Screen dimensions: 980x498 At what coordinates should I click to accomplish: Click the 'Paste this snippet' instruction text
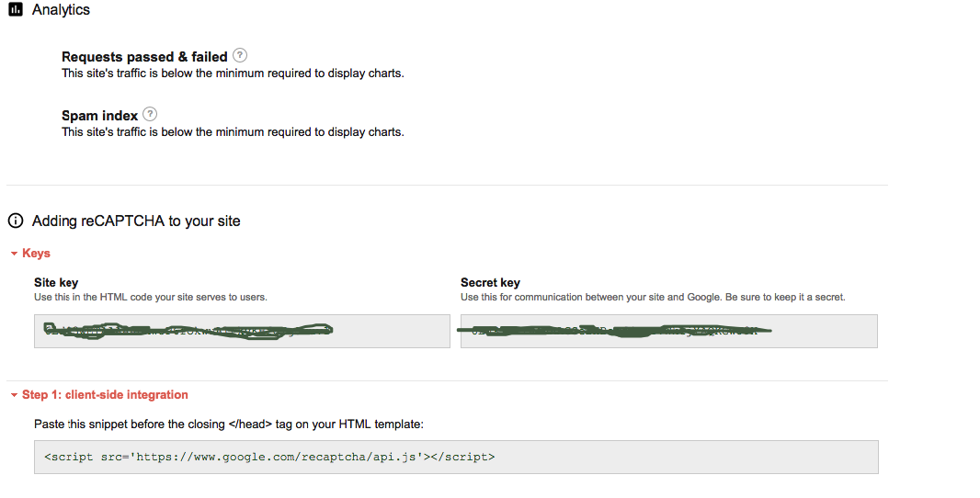click(x=228, y=424)
